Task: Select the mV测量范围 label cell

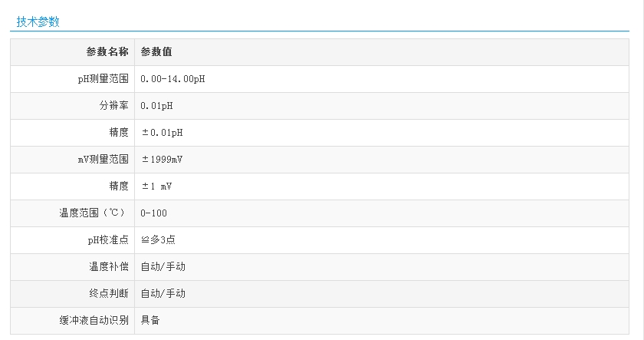Action: [98, 160]
